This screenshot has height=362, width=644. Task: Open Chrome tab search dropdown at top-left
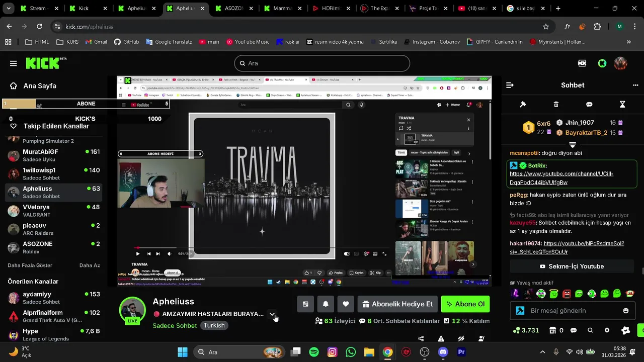[x=9, y=9]
